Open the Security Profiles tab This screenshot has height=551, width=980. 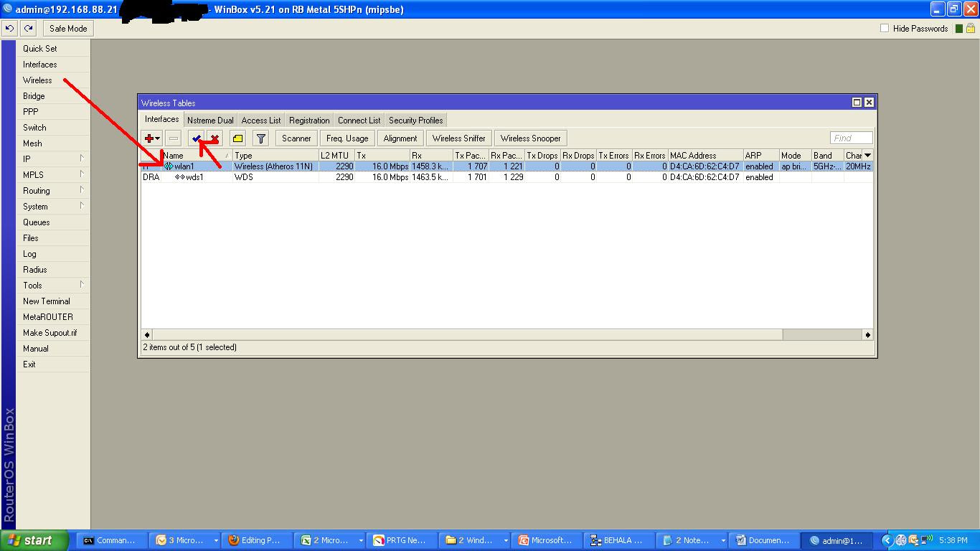[x=416, y=121]
